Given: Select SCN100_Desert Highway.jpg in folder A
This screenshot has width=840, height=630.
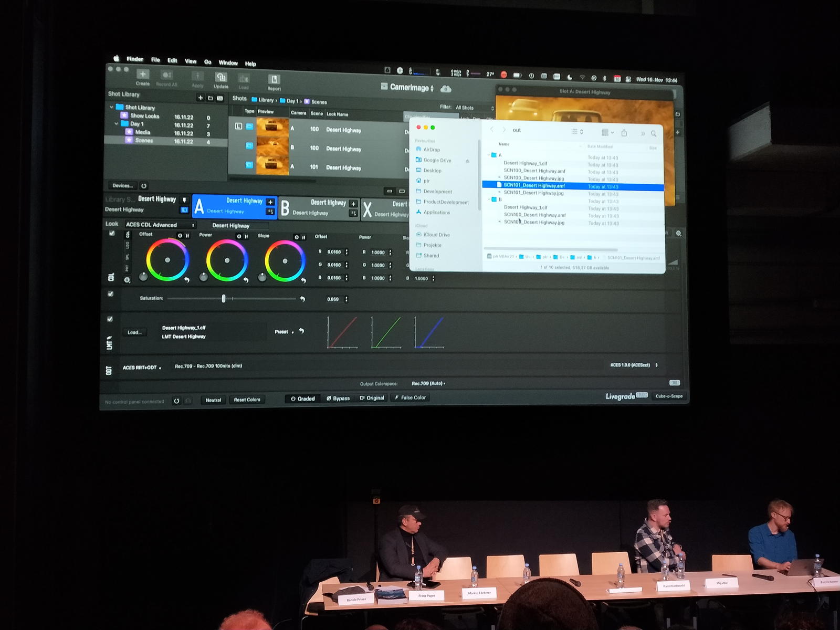Looking at the screenshot, I should 534,178.
